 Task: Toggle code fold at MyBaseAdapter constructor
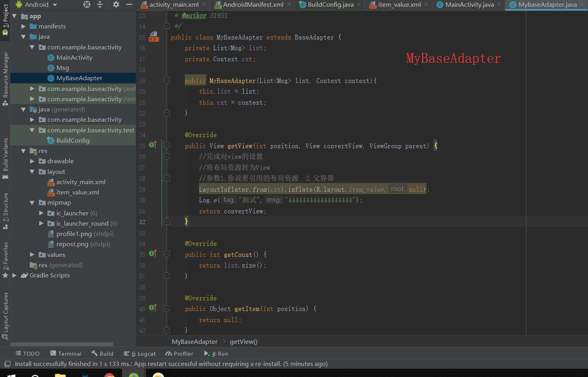tap(167, 81)
